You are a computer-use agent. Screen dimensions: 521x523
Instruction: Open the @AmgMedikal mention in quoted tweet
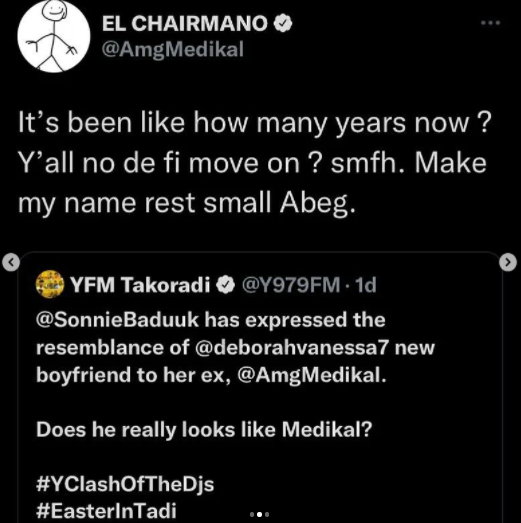tap(312, 375)
